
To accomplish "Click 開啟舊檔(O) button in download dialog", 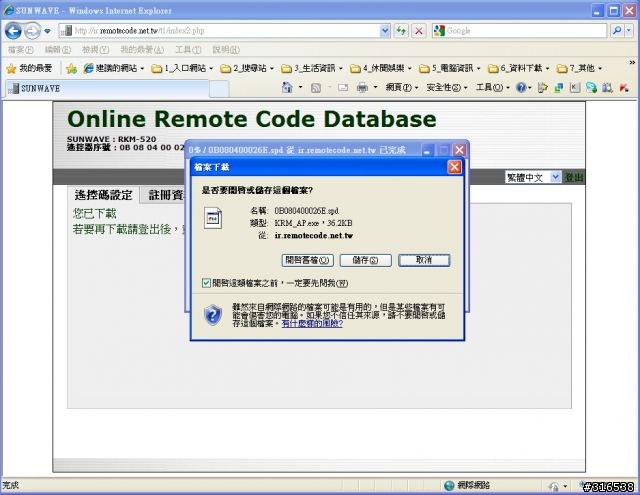I will (307, 260).
